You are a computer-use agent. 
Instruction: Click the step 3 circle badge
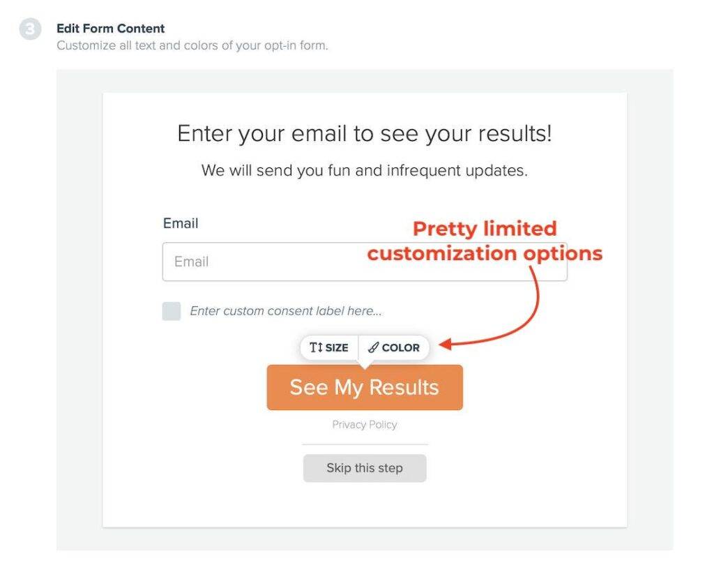tap(30, 29)
